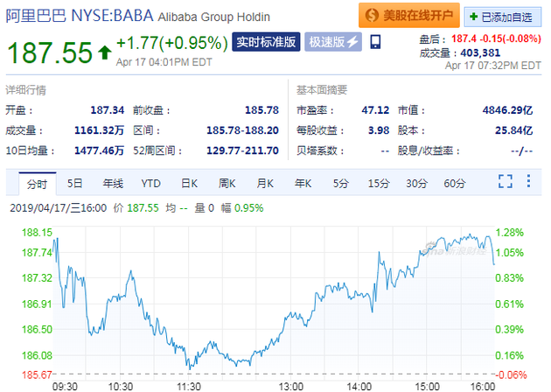Open chart more-options three-dot menu
The image size is (551, 392).
click(x=528, y=181)
